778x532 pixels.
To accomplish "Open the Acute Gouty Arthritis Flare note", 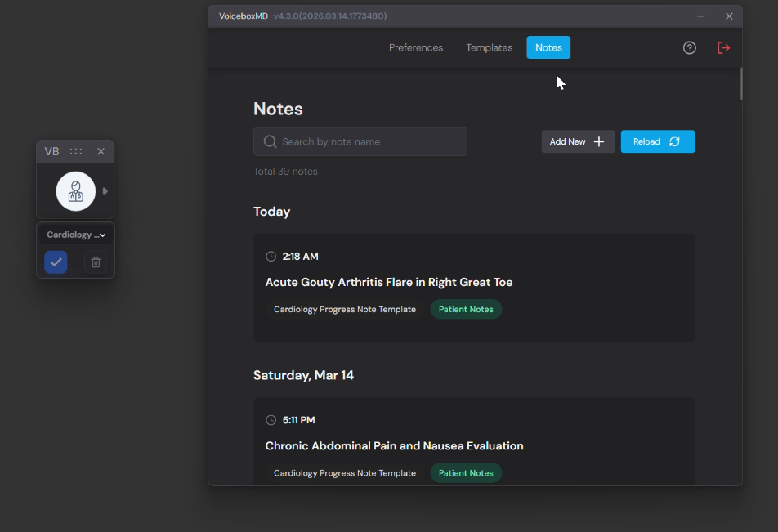I will [x=389, y=282].
